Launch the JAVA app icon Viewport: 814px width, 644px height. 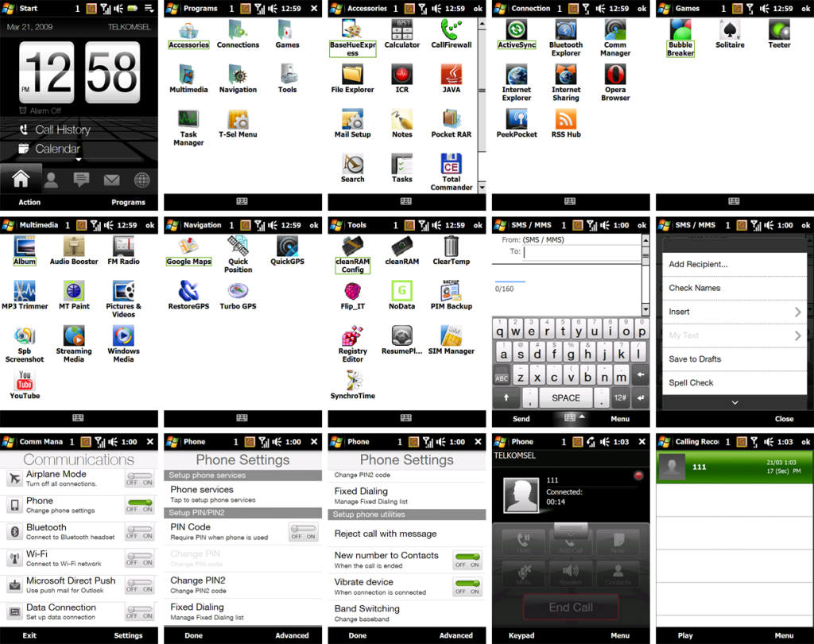point(452,79)
